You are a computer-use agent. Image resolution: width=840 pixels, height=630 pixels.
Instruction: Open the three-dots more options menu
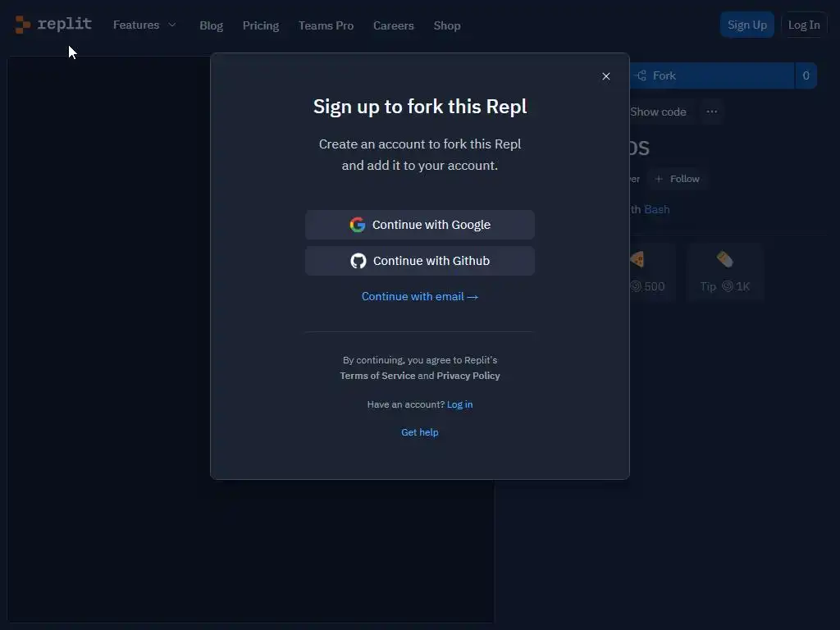pyautogui.click(x=712, y=112)
